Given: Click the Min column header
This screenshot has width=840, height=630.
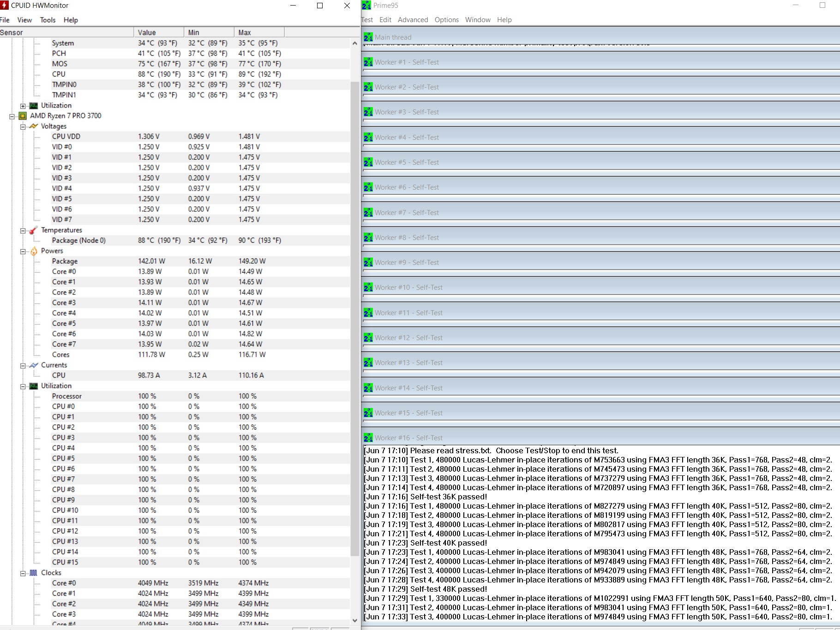Looking at the screenshot, I should (x=209, y=32).
